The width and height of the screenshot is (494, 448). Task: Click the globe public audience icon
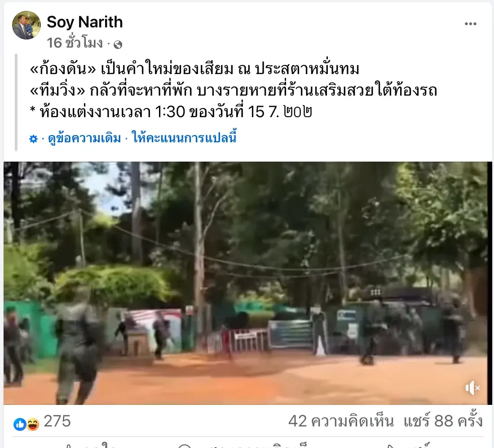pyautogui.click(x=118, y=45)
